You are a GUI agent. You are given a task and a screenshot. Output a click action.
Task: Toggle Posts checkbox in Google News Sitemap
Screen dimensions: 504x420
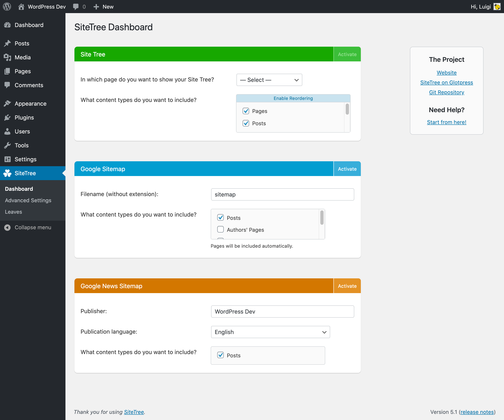[220, 355]
